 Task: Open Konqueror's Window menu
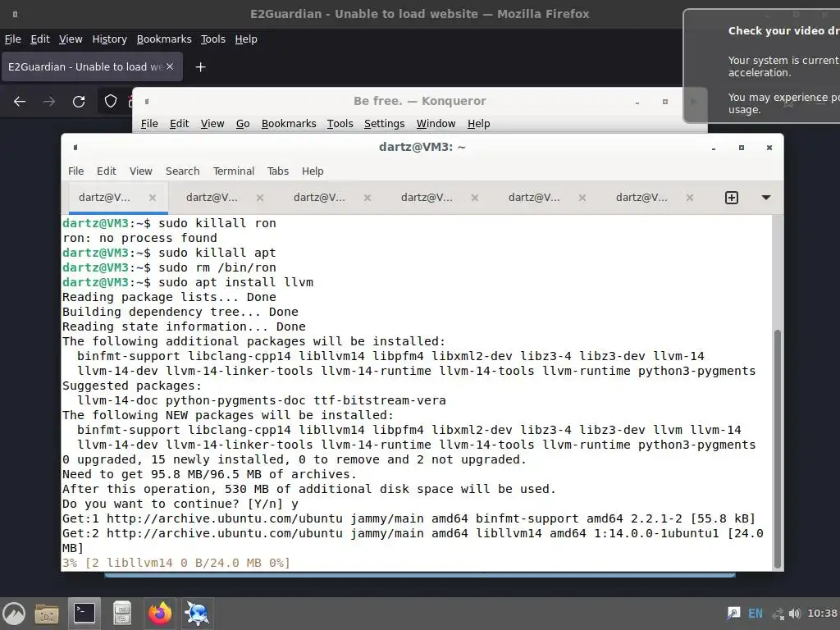436,124
